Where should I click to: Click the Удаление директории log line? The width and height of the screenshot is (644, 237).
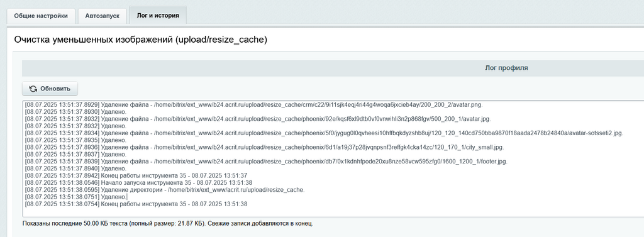point(165,190)
